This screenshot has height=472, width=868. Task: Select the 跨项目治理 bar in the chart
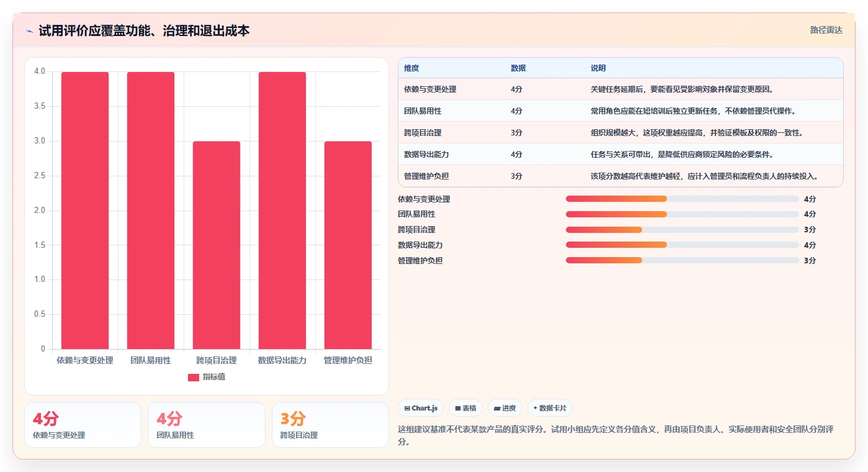coord(217,245)
